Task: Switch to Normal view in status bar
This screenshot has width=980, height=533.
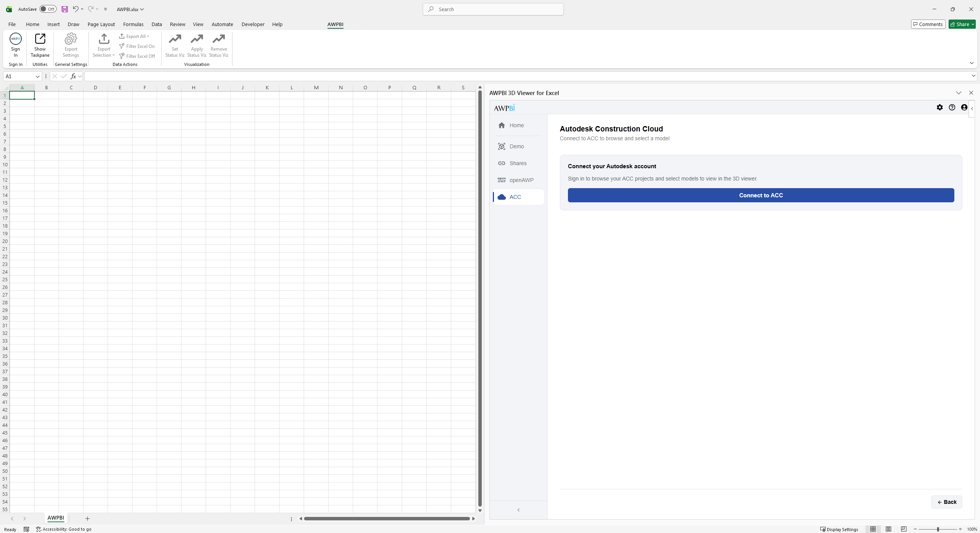Action: [873, 529]
